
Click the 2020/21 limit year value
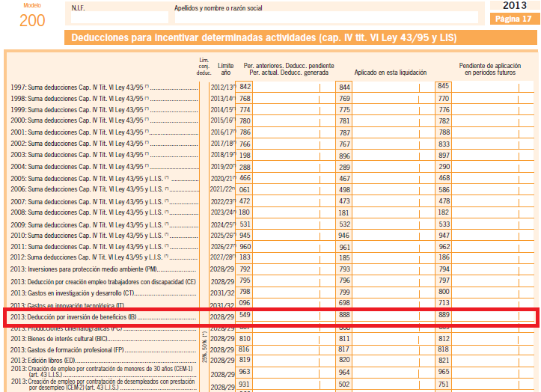point(222,178)
